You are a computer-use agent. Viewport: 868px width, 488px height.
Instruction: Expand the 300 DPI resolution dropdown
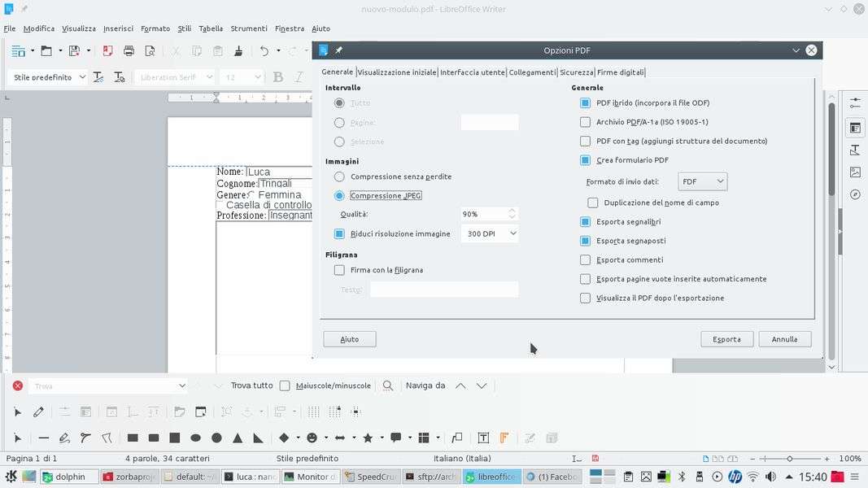point(490,234)
